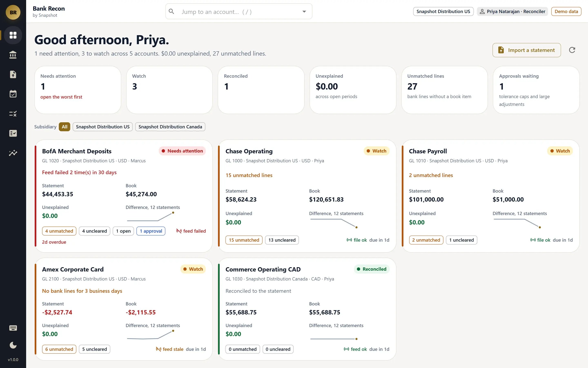Click the search magnifier icon
588x368 pixels.
171,11
